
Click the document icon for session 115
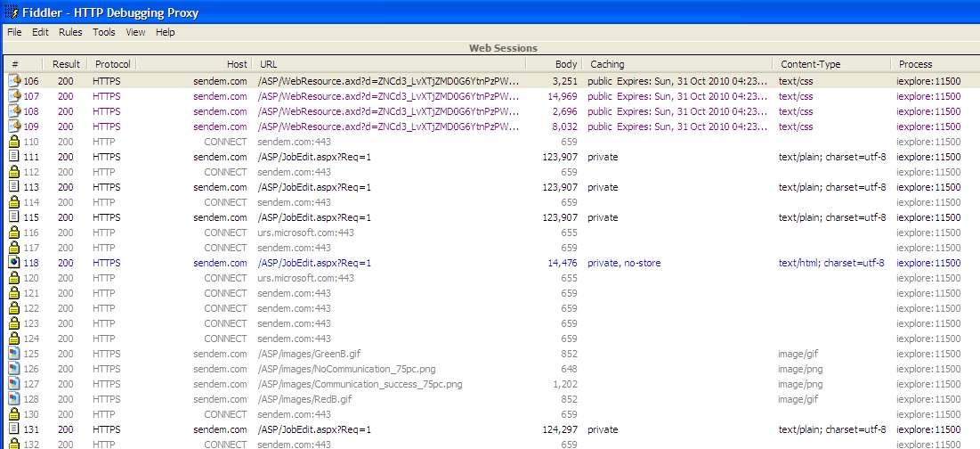pyautogui.click(x=13, y=217)
